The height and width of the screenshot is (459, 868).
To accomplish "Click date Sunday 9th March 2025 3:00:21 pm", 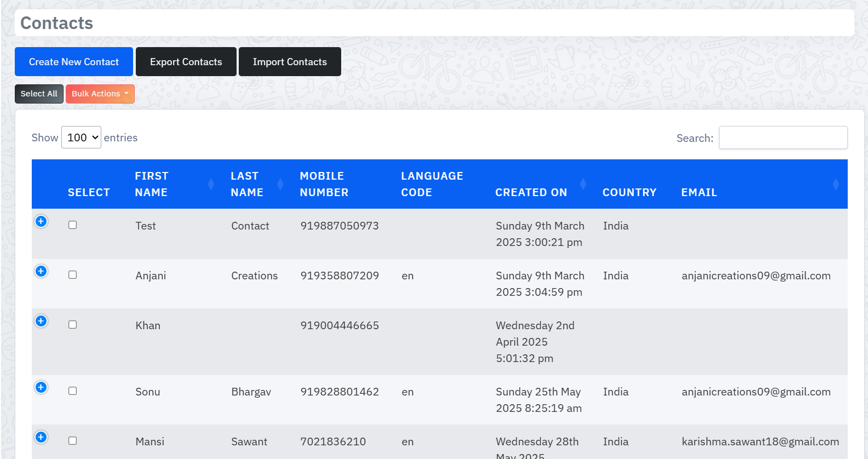I will 540,234.
